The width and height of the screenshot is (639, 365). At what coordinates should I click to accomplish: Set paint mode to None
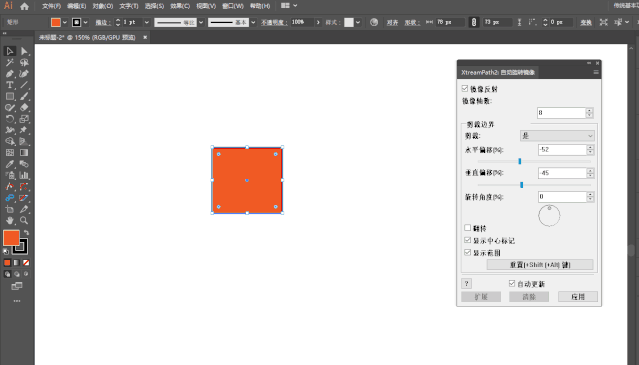[26, 263]
